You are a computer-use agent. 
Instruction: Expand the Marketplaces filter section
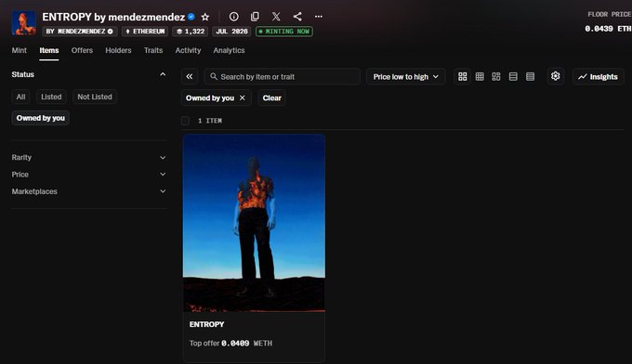(89, 191)
